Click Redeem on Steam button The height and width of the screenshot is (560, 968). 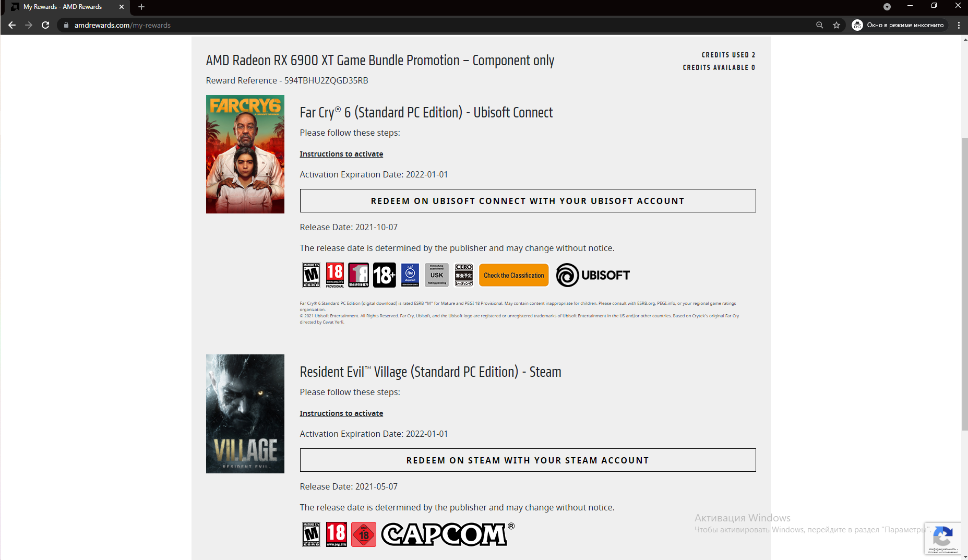[528, 460]
